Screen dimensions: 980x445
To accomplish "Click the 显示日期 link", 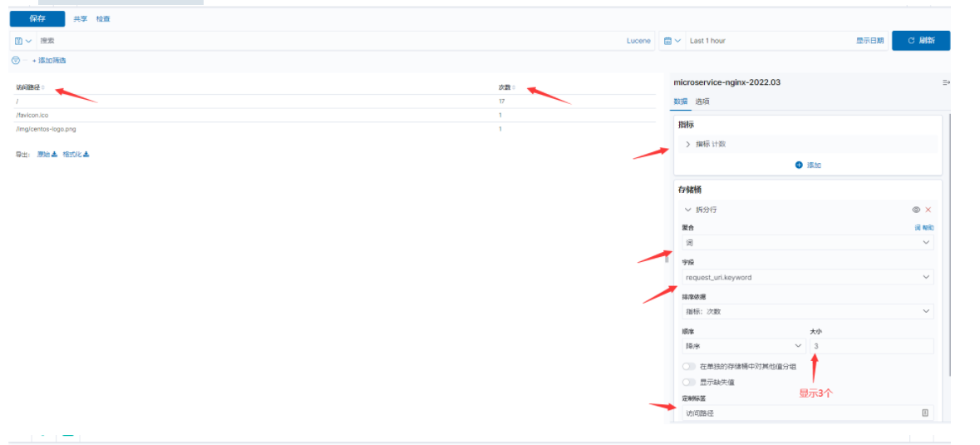I will pos(869,41).
